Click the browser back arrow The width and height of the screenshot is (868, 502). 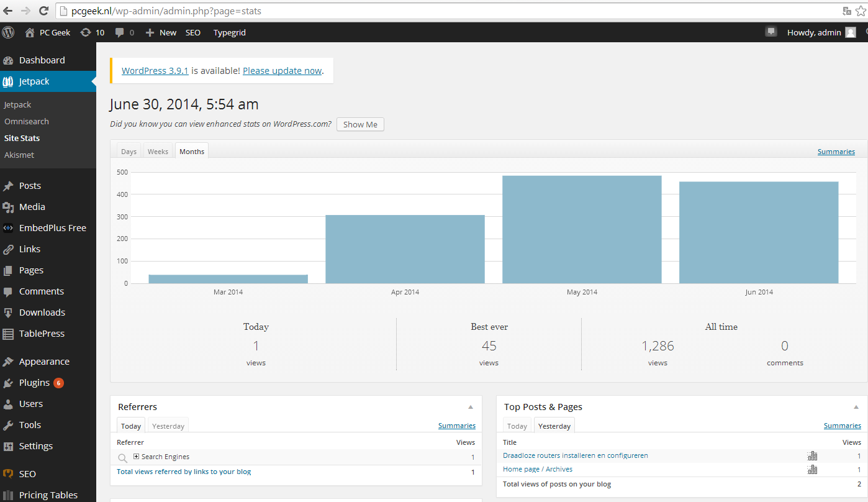click(8, 11)
